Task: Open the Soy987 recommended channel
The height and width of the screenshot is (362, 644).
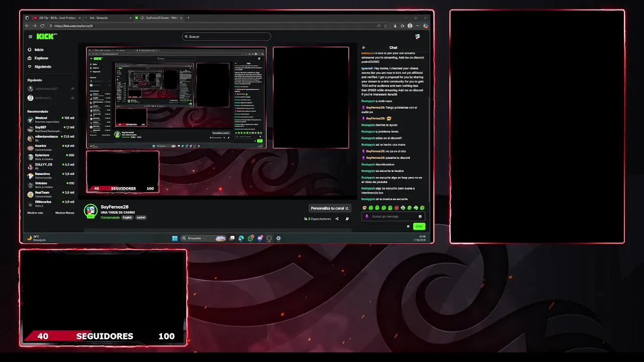Action: pos(51,129)
